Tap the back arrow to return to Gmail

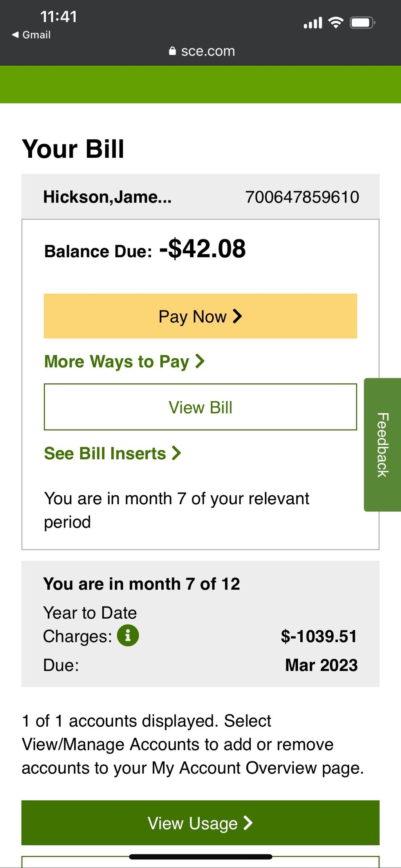(15, 35)
